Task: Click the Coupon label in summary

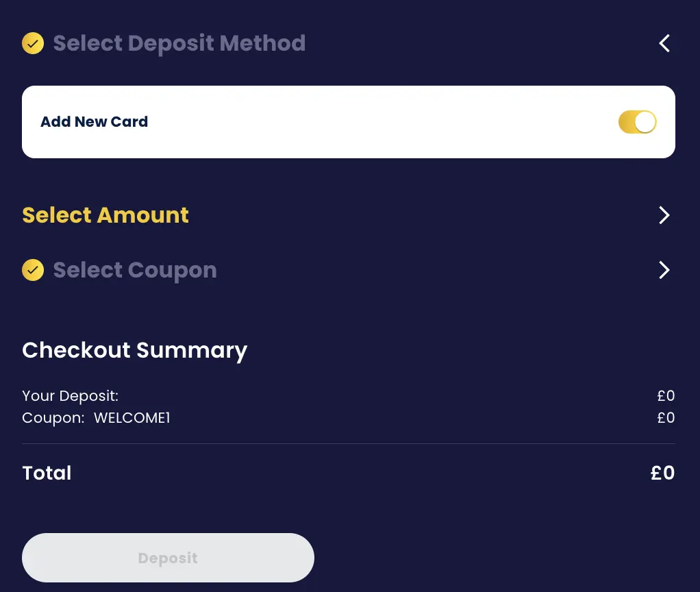Action: (x=53, y=418)
